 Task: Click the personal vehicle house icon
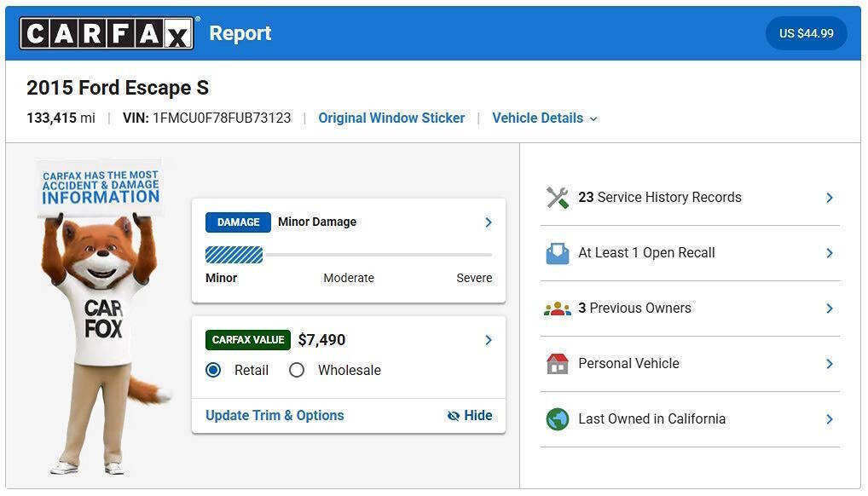[558, 364]
